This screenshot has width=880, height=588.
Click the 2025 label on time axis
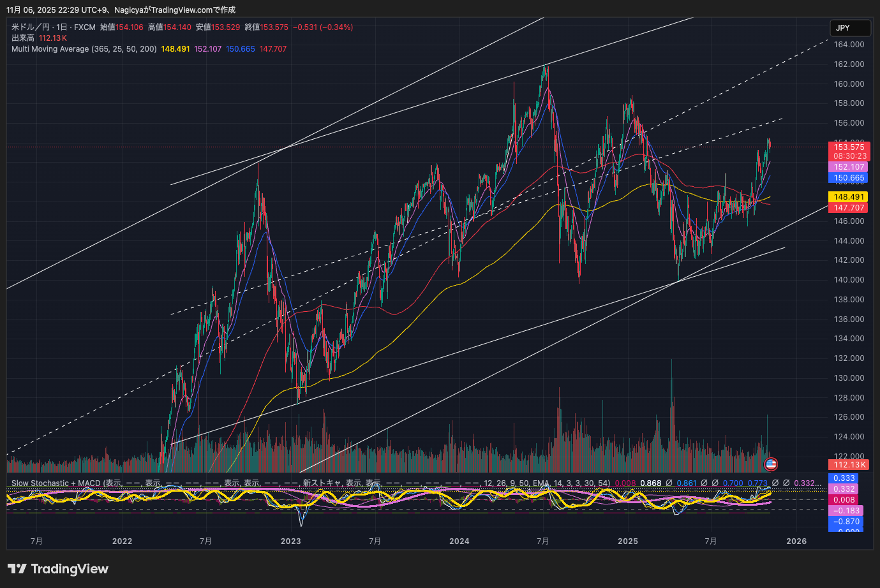(x=628, y=541)
